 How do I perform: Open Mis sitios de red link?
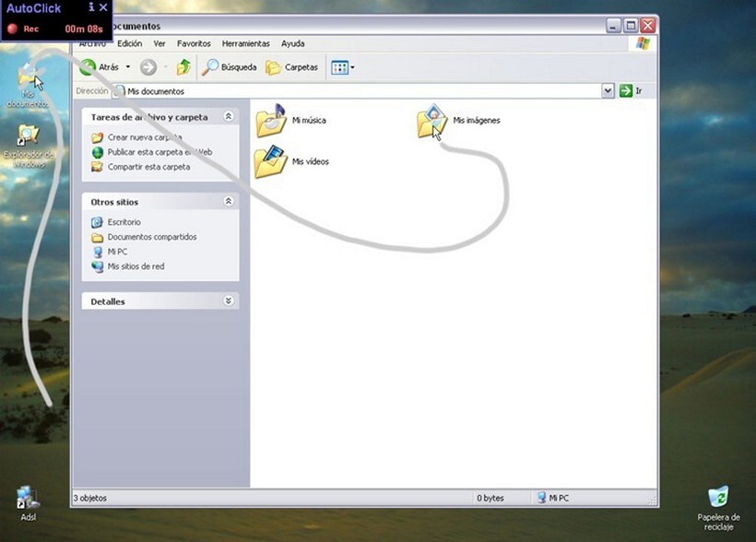[136, 266]
